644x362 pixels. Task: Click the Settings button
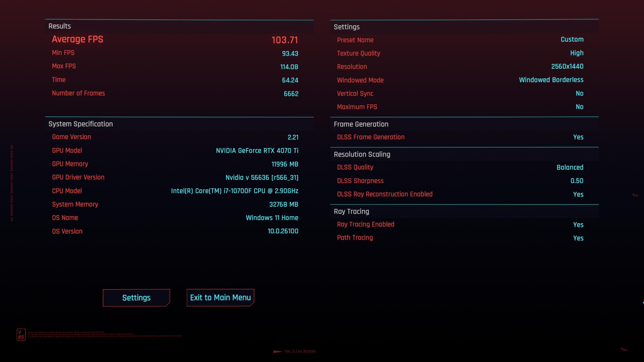point(136,298)
